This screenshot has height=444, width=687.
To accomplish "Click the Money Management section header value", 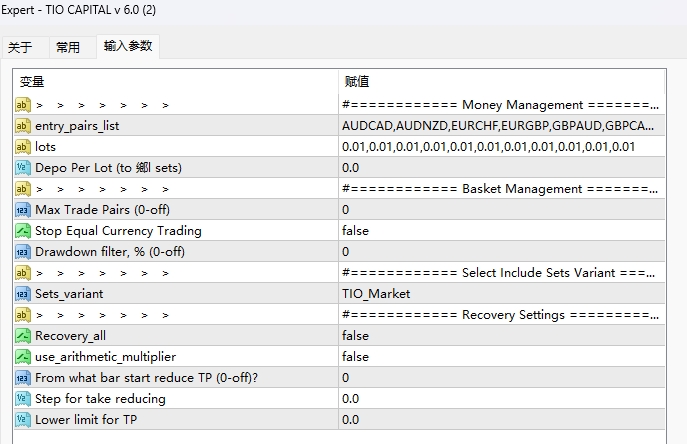I will click(x=502, y=105).
